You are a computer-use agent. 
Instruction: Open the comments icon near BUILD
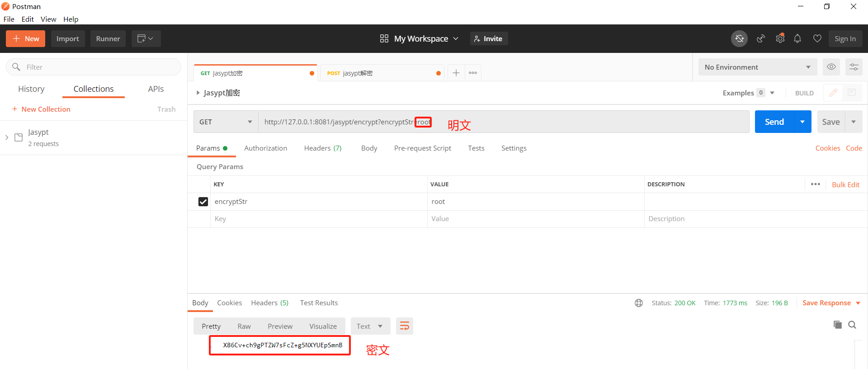852,93
